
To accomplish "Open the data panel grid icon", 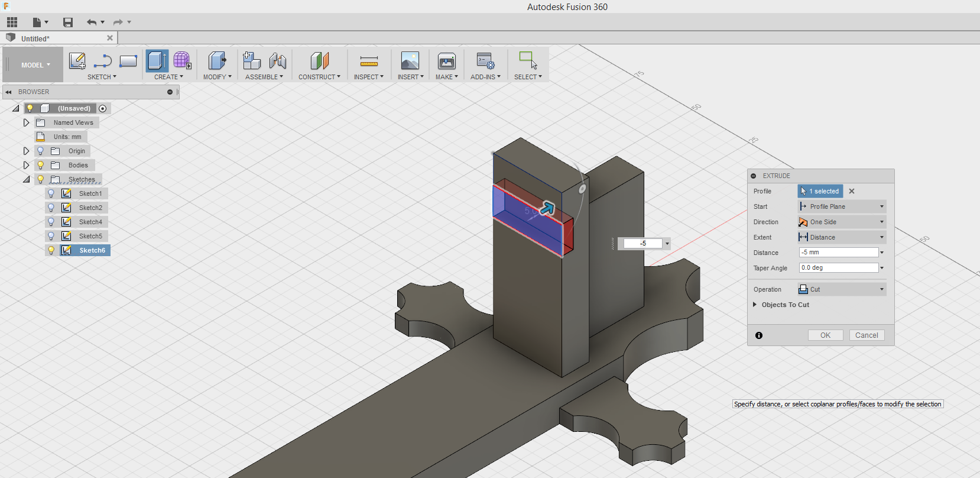I will click(12, 22).
